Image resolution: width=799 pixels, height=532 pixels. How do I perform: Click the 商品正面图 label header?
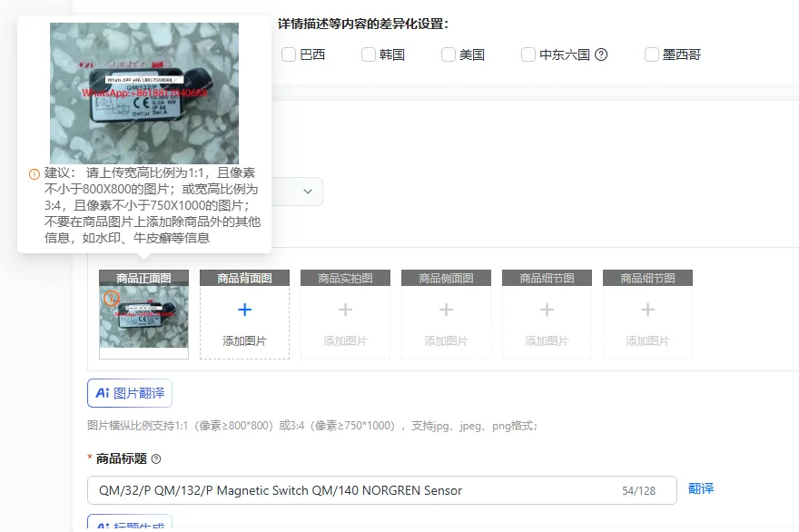pos(143,278)
